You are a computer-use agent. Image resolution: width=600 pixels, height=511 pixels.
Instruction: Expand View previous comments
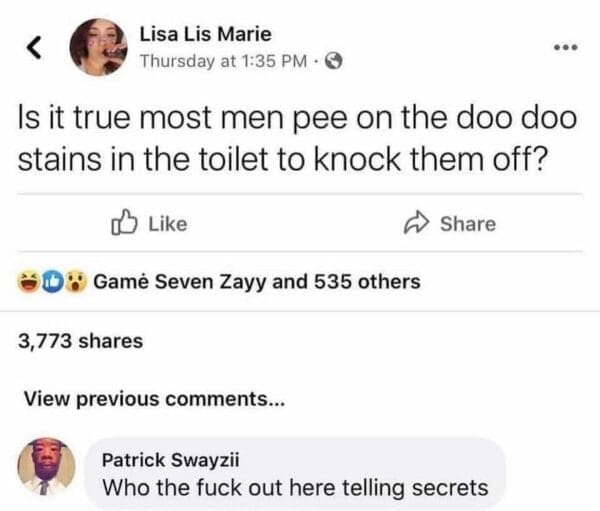154,400
